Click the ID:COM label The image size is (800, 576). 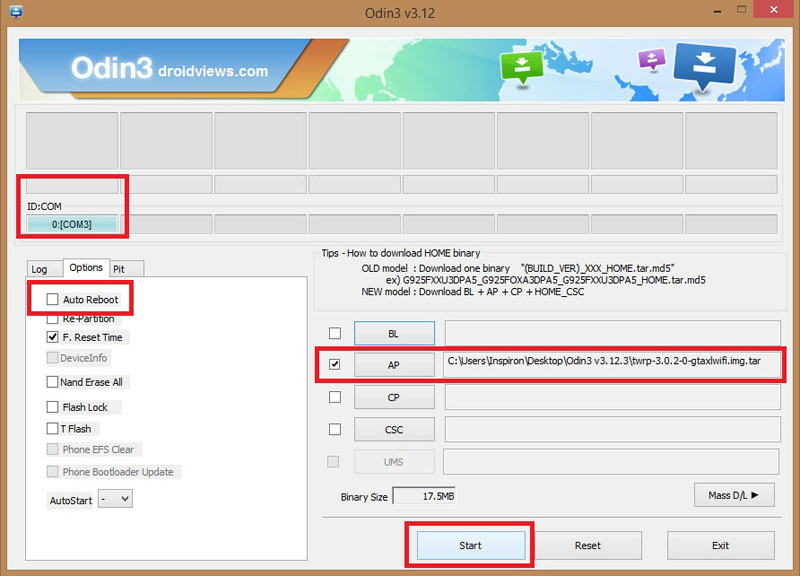point(44,207)
